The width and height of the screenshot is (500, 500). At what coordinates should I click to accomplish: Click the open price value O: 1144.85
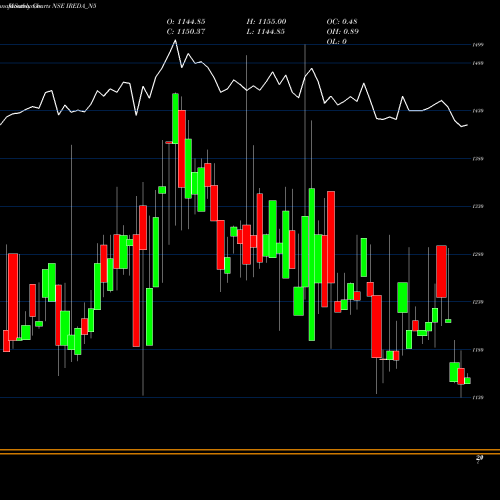(x=186, y=22)
